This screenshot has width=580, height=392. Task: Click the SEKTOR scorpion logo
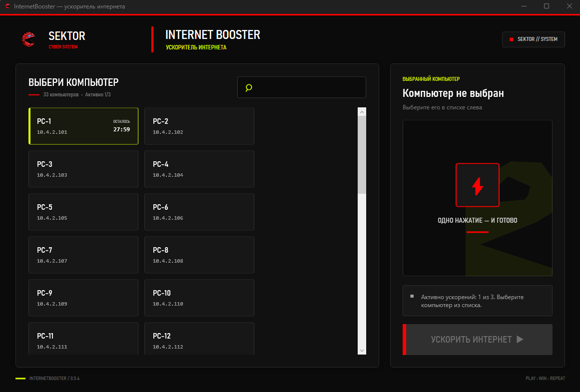click(28, 39)
